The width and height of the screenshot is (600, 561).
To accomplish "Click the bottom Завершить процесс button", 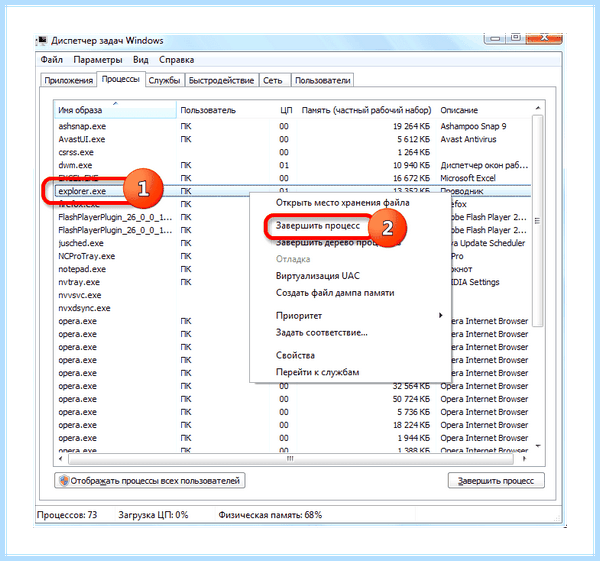I will coord(496,481).
